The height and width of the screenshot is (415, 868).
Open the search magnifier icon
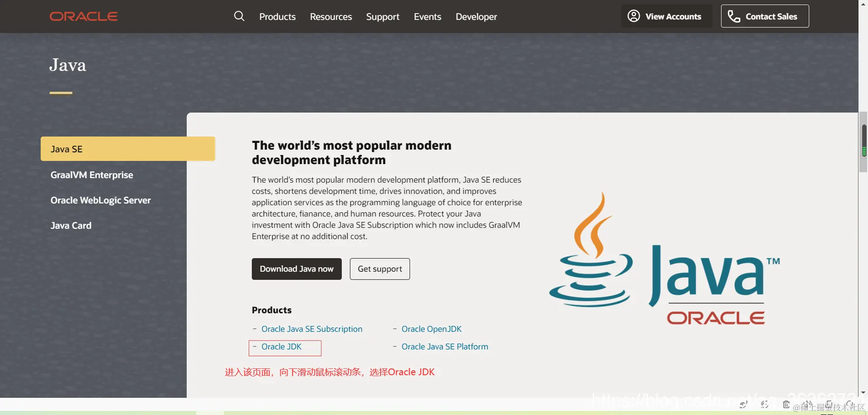pos(239,16)
